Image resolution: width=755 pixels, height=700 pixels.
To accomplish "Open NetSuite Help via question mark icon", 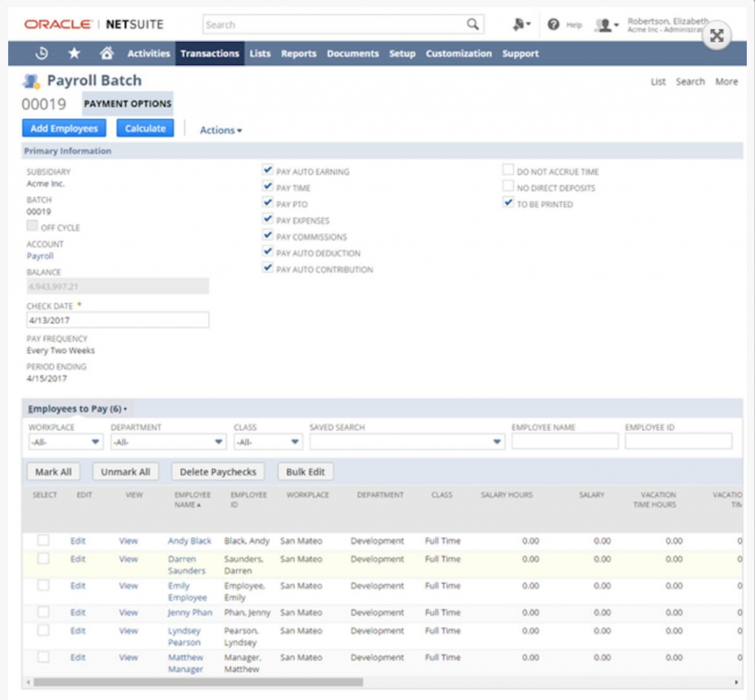I will 553,24.
